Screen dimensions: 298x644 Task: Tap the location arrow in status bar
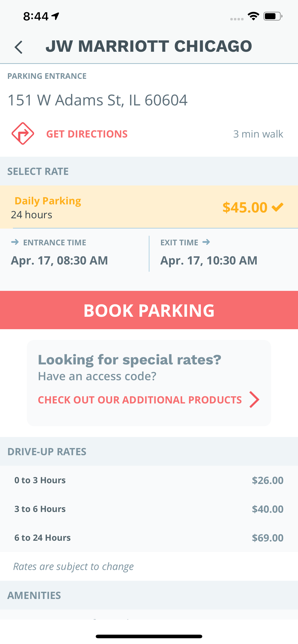point(55,16)
